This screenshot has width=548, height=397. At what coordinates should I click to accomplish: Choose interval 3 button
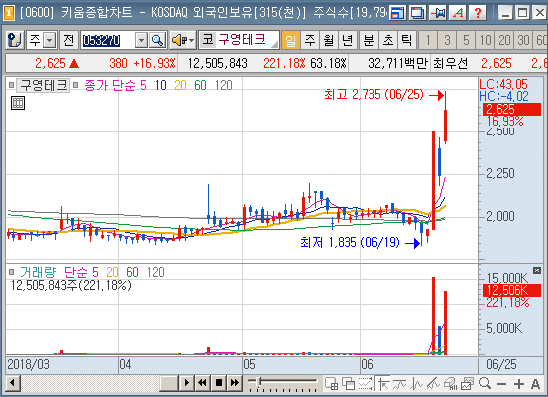447,41
